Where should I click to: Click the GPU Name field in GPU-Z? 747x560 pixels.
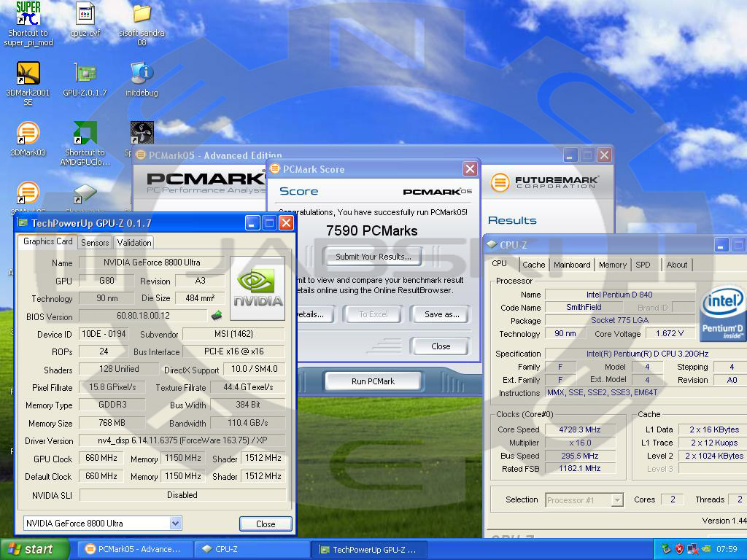[x=152, y=262]
